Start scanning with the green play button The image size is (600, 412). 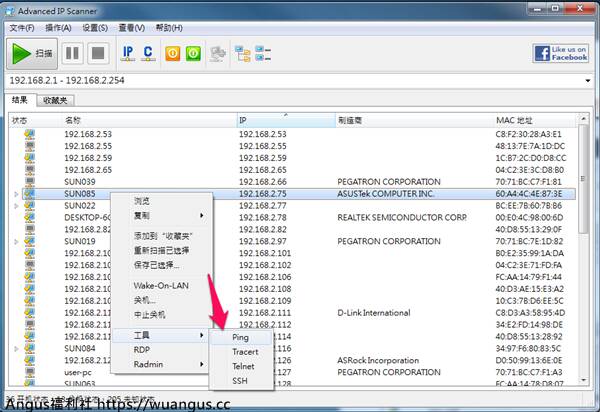tap(32, 54)
